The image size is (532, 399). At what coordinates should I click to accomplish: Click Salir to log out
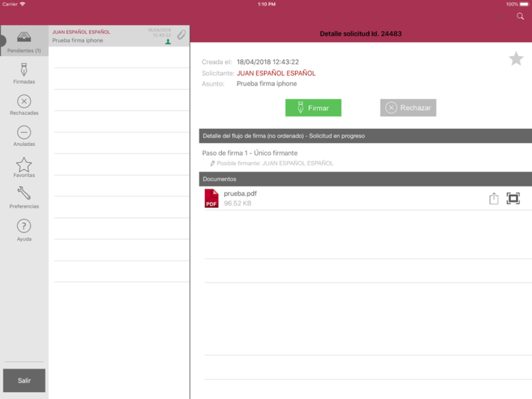(x=24, y=380)
